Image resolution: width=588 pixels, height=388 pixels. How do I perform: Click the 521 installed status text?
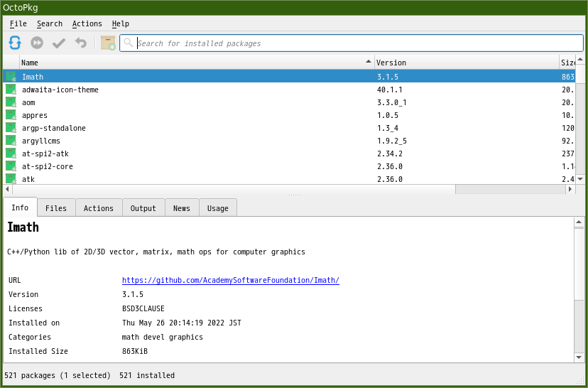(x=147, y=376)
